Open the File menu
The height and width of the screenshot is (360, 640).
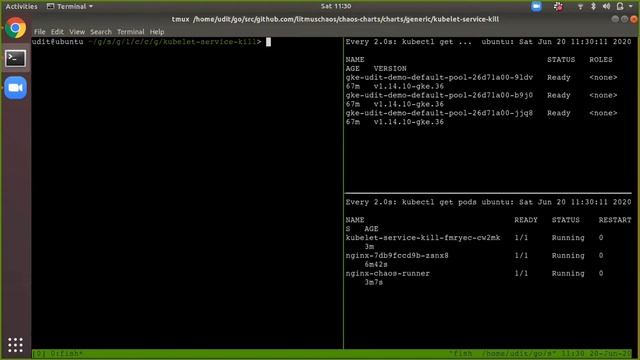click(40, 31)
